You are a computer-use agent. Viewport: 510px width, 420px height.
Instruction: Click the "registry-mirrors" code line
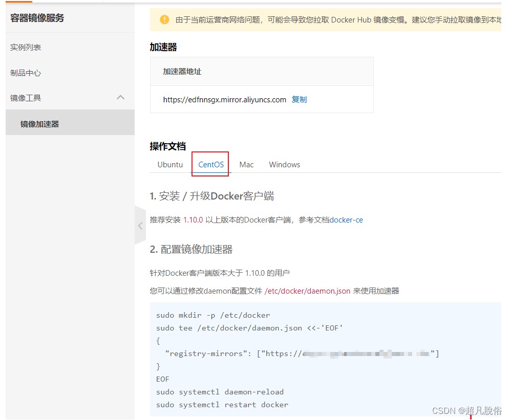[x=302, y=353]
